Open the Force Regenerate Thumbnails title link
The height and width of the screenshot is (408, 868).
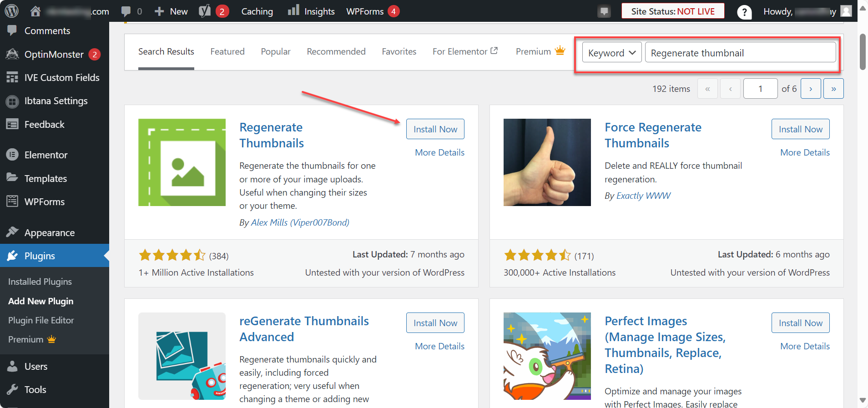click(x=653, y=135)
